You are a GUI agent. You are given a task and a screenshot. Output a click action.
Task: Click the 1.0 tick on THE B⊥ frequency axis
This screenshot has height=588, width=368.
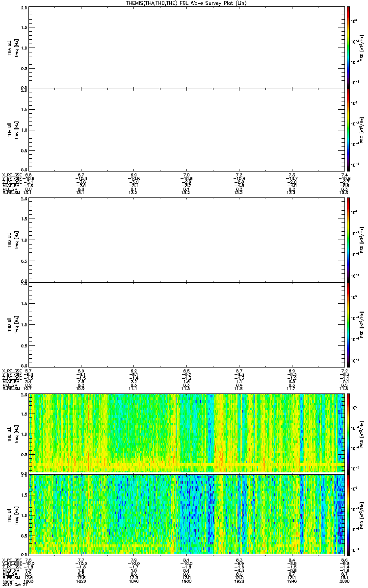point(25,433)
